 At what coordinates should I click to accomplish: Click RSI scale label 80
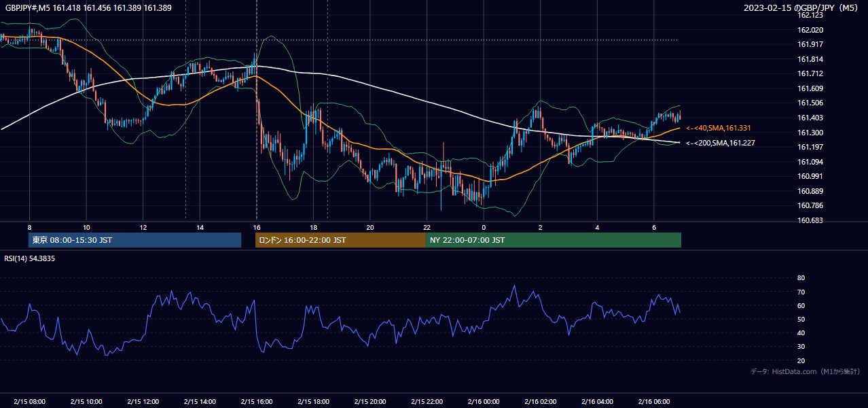pyautogui.click(x=801, y=278)
